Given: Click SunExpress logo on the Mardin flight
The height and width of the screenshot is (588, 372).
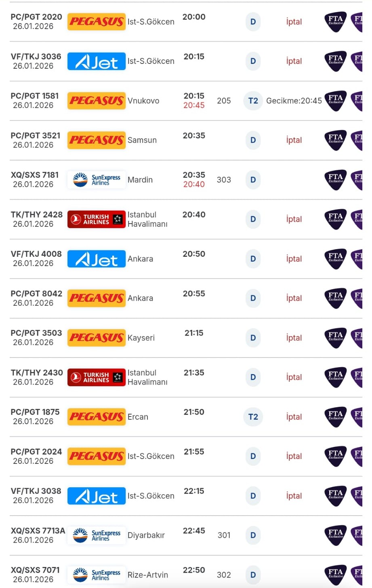Looking at the screenshot, I should [96, 180].
